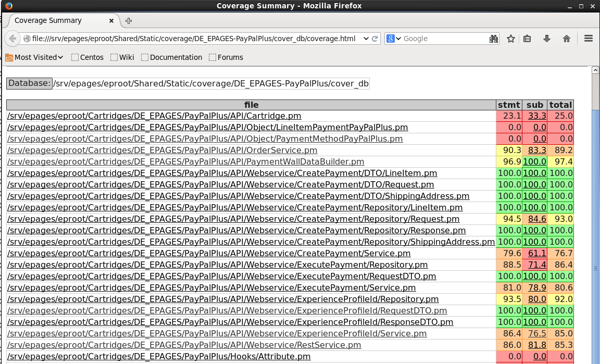600x364 pixels.
Task: Show the bookmarks list icon
Action: pos(527,39)
